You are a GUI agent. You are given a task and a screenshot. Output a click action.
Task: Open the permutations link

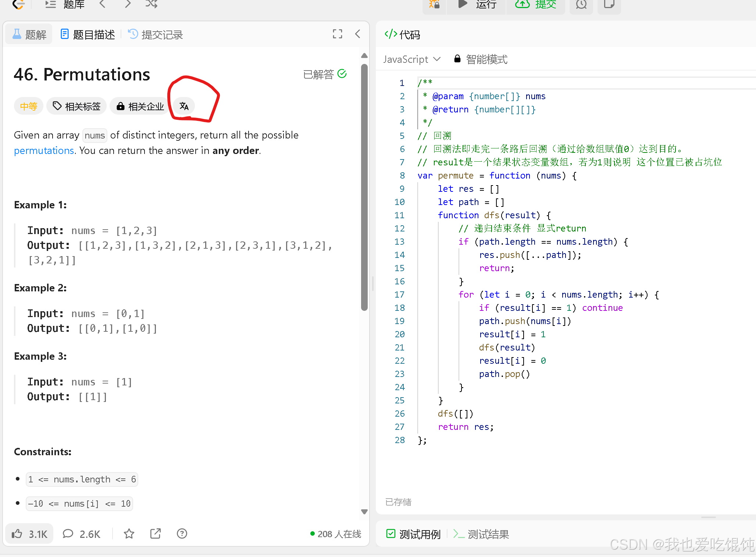(44, 150)
